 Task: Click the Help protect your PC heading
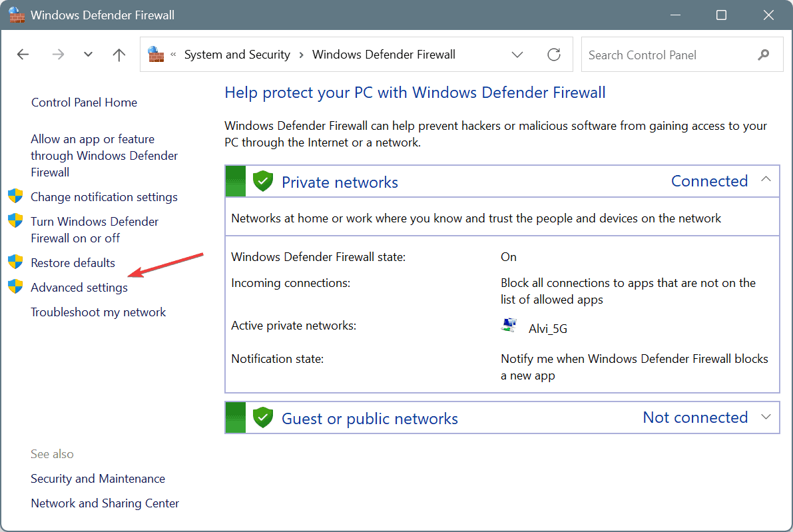(x=415, y=93)
